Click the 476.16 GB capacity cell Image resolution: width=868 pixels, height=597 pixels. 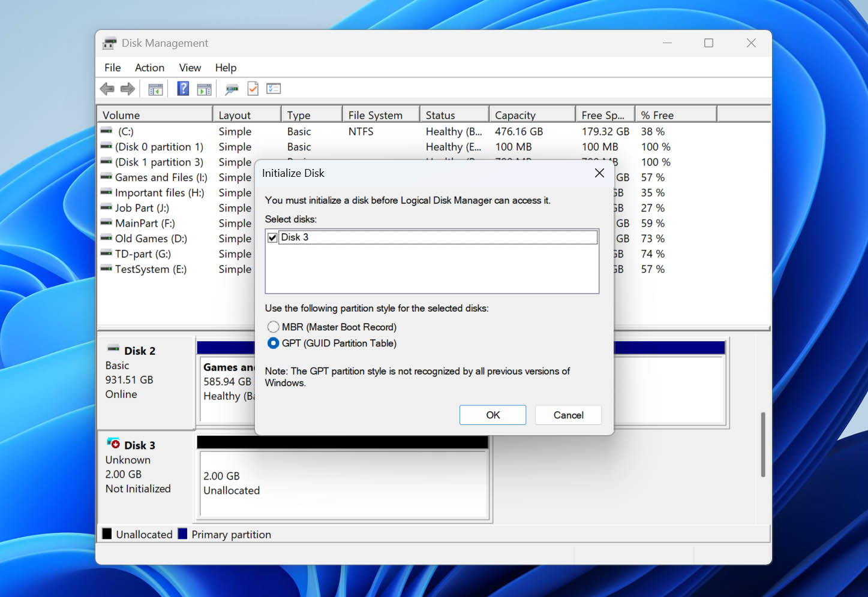coord(519,131)
